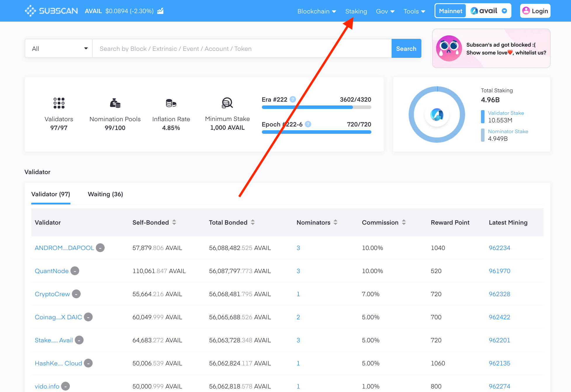The image size is (571, 392).
Task: Click the Nomination Pools money bag icon
Action: (115, 103)
